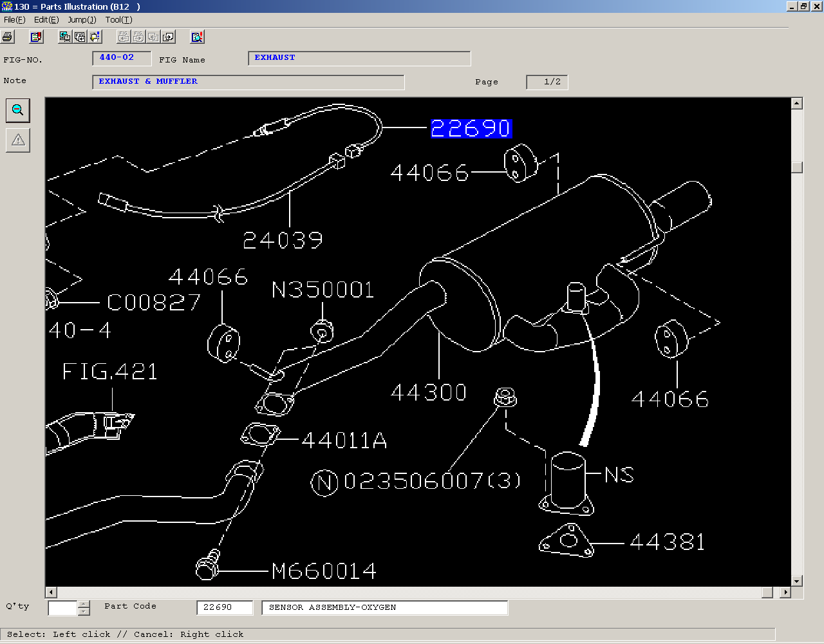Click the clipboard list icon in toolbar
This screenshot has height=644, width=824.
tap(36, 37)
